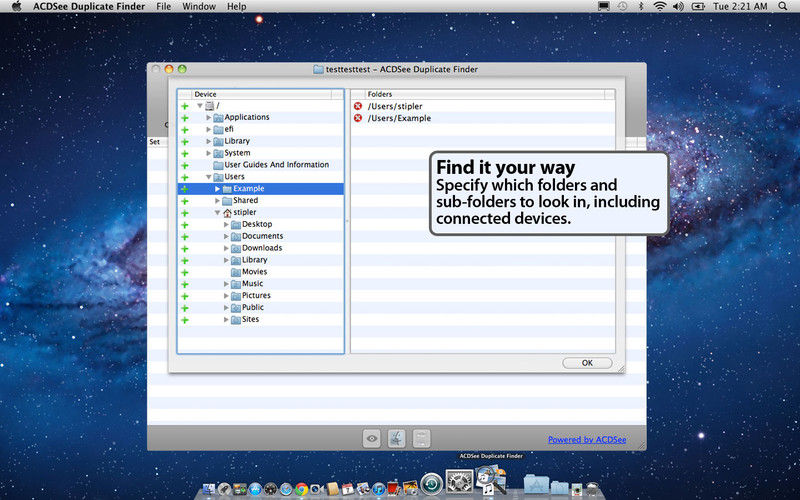The image size is (800, 500).
Task: Add the Movies folder with its plus icon
Action: (185, 272)
